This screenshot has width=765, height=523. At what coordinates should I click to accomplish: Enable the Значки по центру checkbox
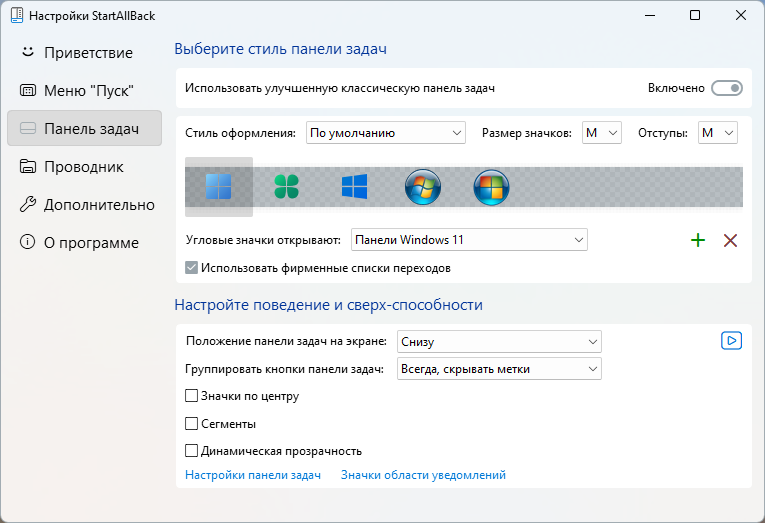click(191, 396)
